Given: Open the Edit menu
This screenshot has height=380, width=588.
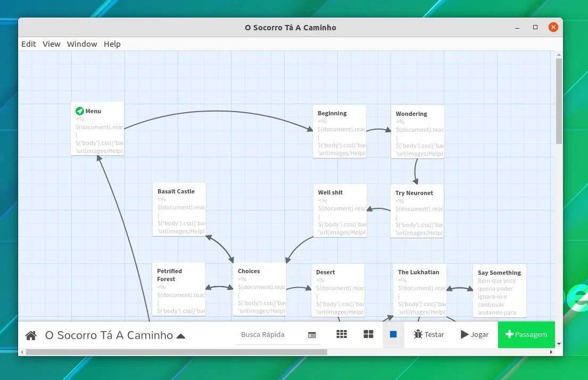Looking at the screenshot, I should pos(29,44).
